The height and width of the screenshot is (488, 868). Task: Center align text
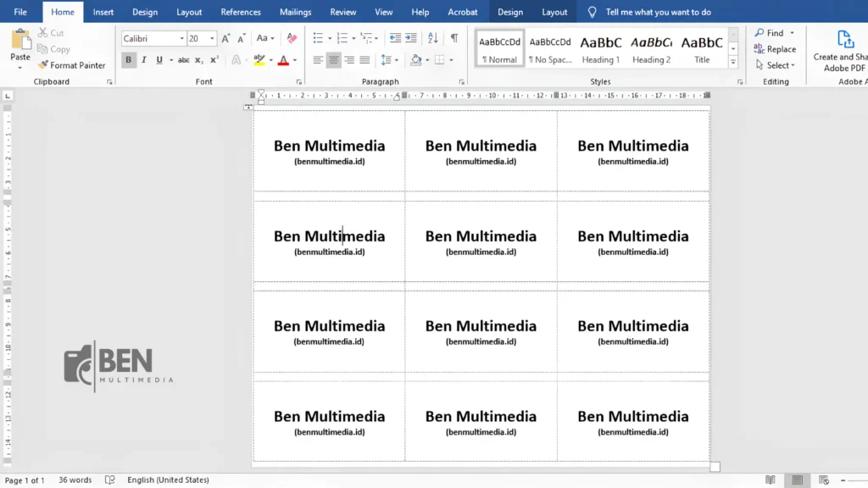pyautogui.click(x=333, y=60)
